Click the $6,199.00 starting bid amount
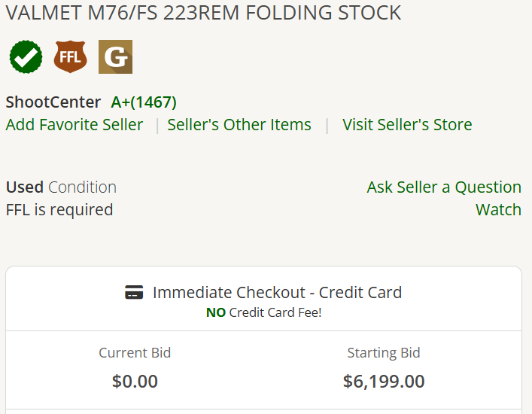 (x=384, y=381)
